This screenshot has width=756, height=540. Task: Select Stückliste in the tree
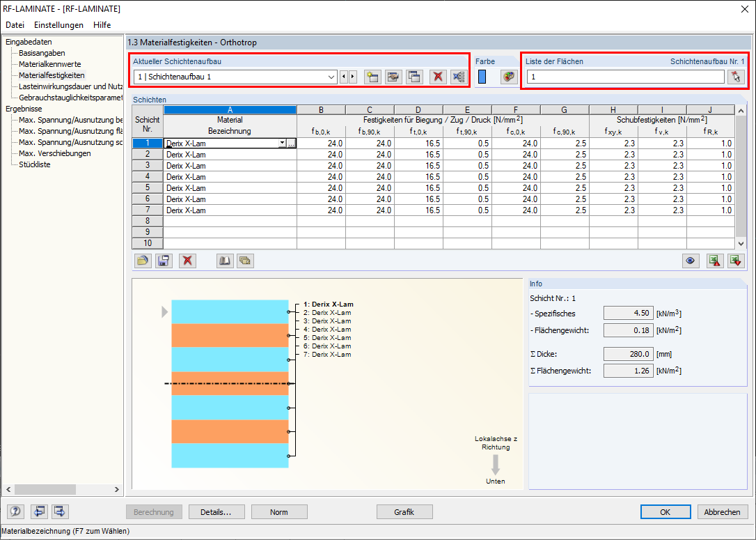(x=34, y=164)
